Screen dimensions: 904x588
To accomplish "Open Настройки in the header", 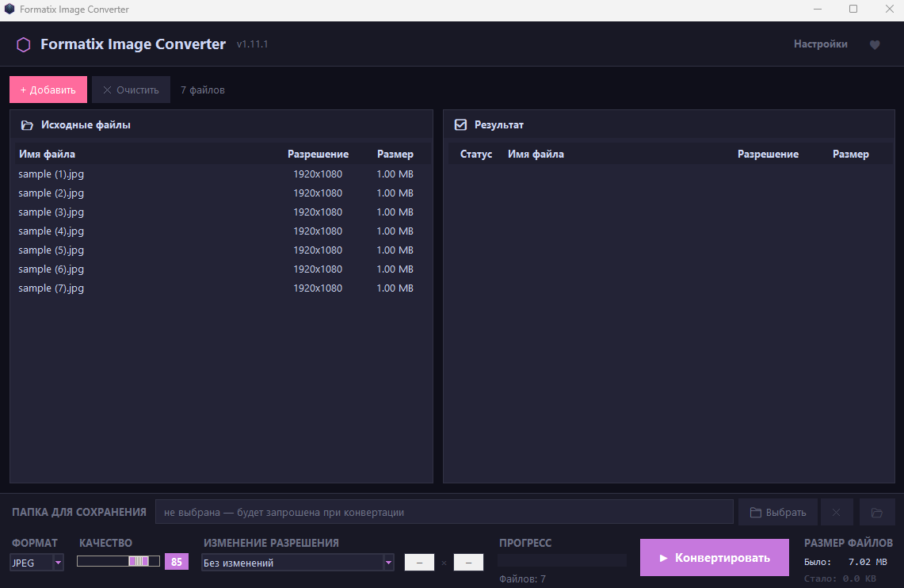I will pyautogui.click(x=820, y=44).
